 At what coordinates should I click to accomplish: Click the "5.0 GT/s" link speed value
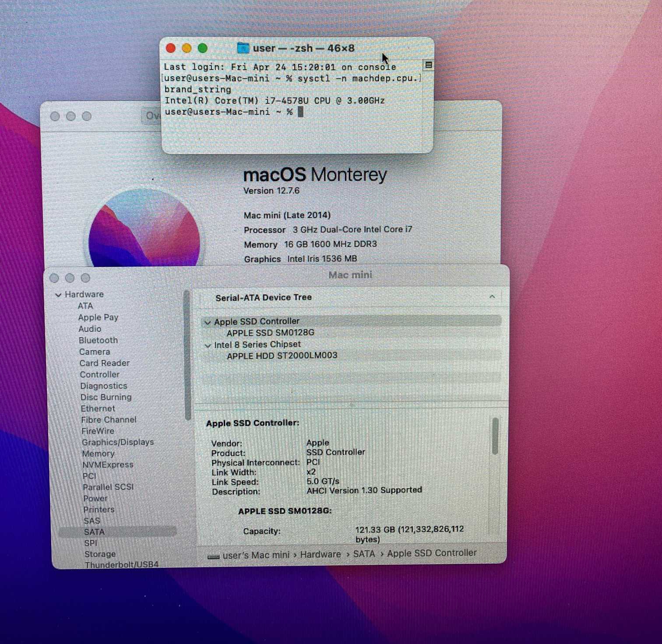(x=323, y=481)
